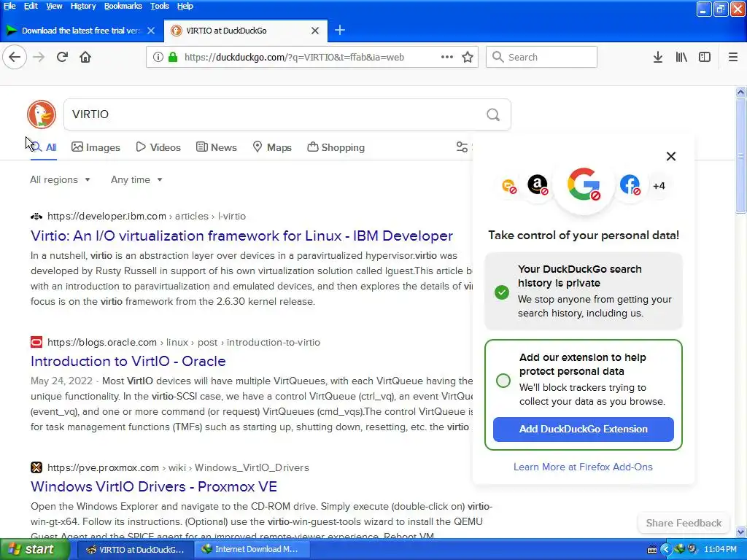Reload the current page
The height and width of the screenshot is (560, 747).
click(62, 57)
